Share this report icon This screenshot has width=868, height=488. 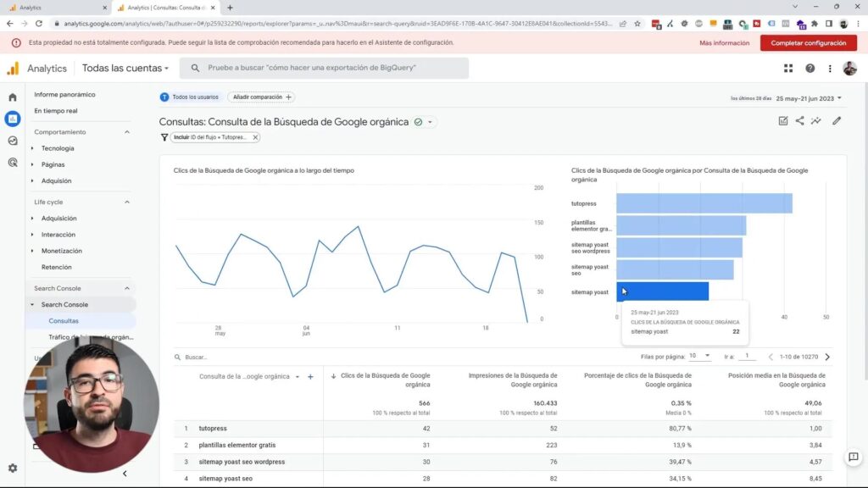coord(800,120)
